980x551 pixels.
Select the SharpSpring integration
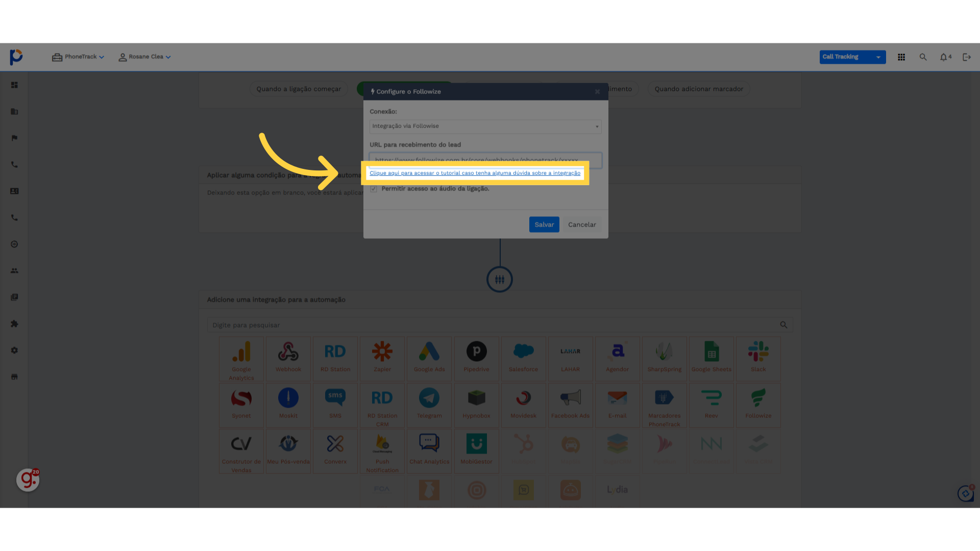point(664,359)
